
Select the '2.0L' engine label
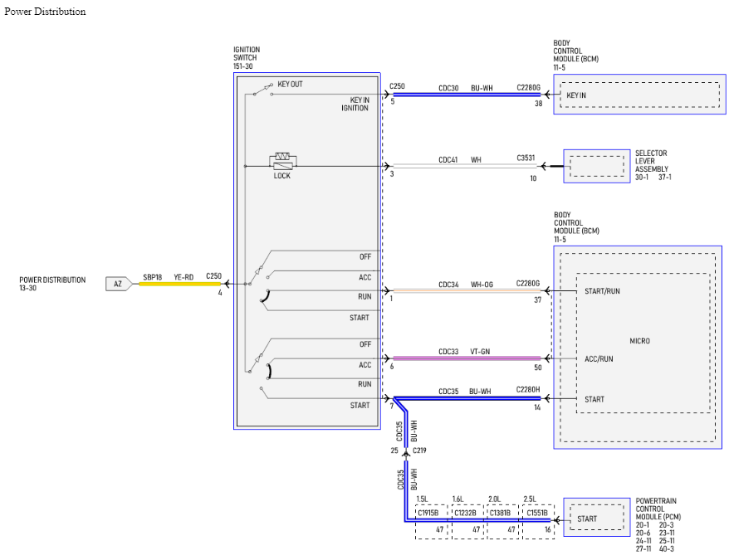click(x=494, y=499)
